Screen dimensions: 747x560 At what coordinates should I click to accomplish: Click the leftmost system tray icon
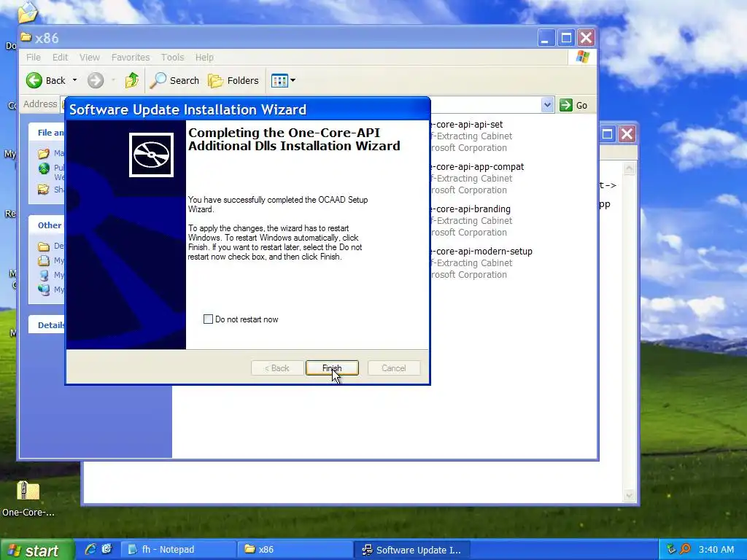pyautogui.click(x=671, y=550)
